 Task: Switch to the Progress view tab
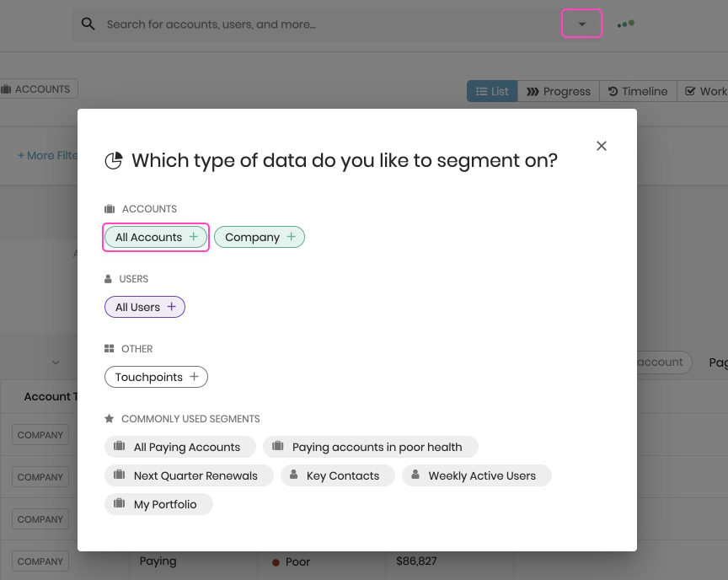click(559, 91)
